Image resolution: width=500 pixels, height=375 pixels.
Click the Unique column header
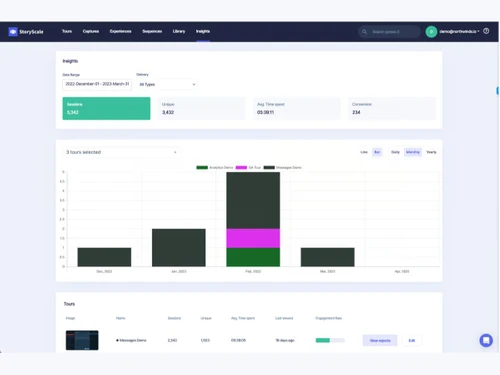point(206,318)
